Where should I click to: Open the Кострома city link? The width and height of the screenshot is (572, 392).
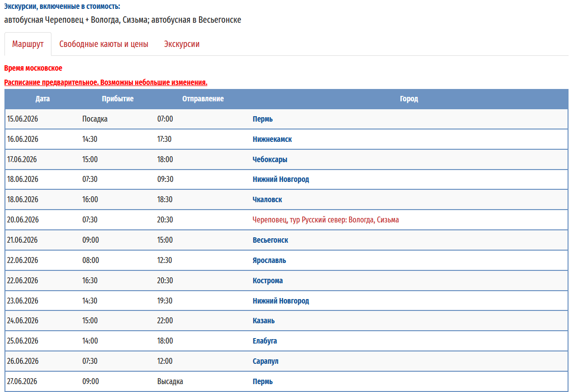click(x=268, y=281)
